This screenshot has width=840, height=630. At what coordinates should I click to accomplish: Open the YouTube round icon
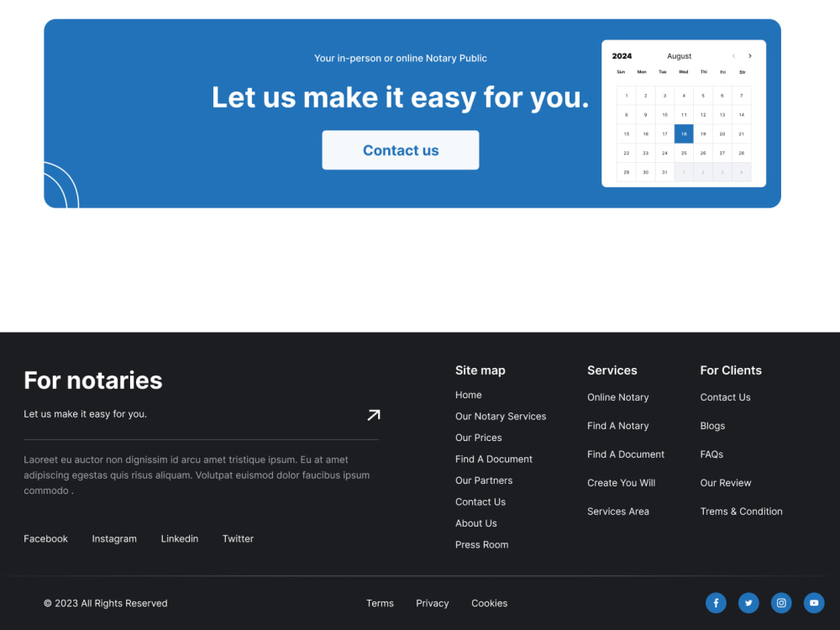[x=814, y=602]
